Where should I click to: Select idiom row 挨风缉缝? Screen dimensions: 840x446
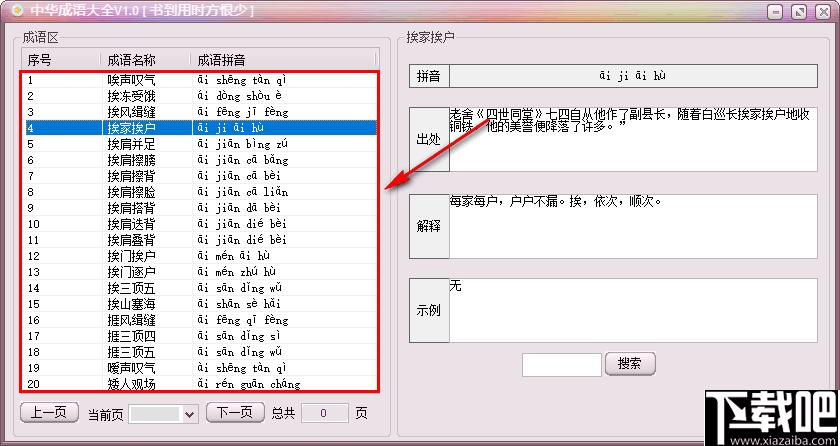tap(200, 112)
